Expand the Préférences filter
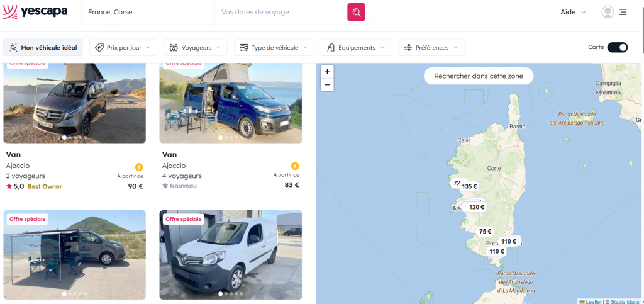 click(x=431, y=47)
